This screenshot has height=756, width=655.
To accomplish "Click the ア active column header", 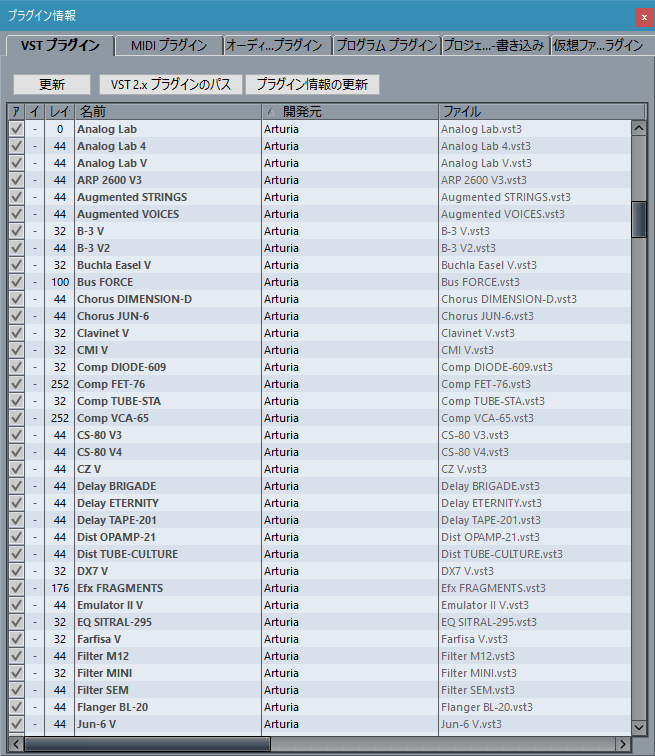I will click(x=16, y=112).
